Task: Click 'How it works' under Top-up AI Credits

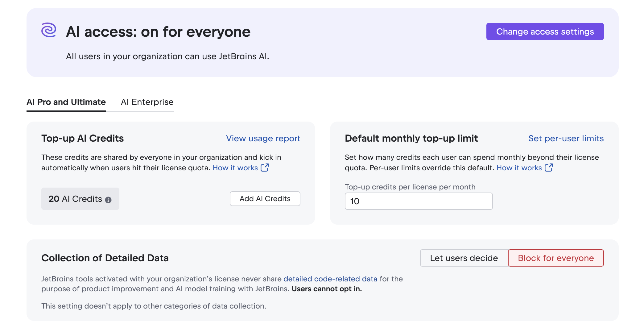Action: (x=235, y=168)
